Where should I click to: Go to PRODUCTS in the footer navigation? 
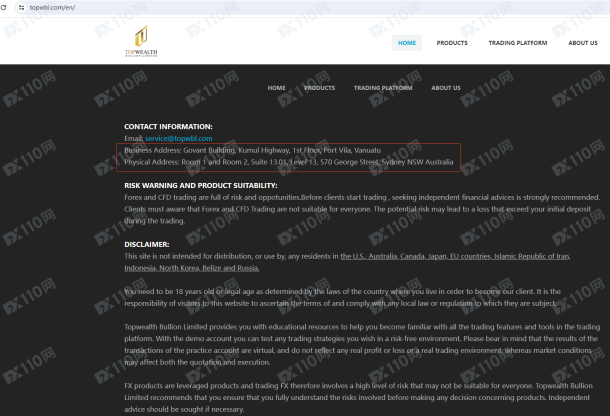319,88
